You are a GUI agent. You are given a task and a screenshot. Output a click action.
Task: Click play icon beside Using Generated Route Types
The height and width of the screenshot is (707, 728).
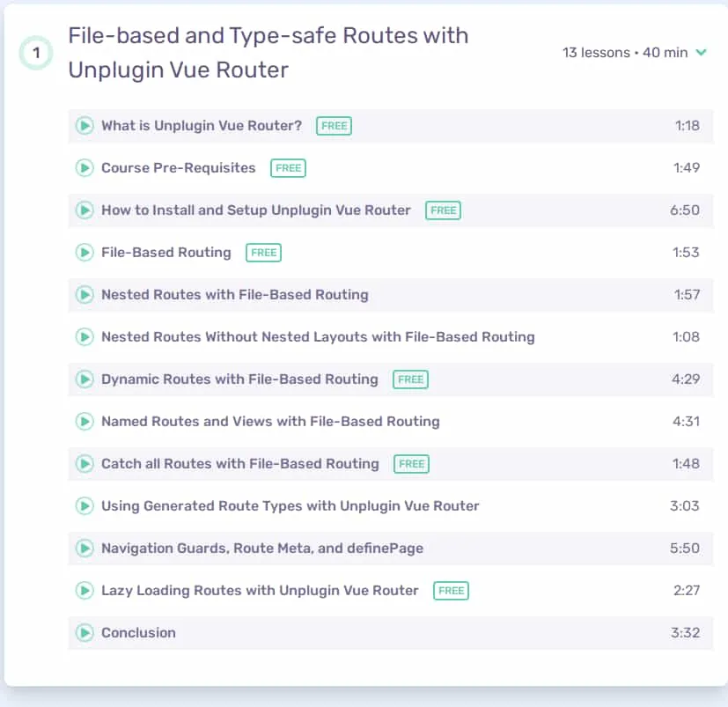click(85, 506)
